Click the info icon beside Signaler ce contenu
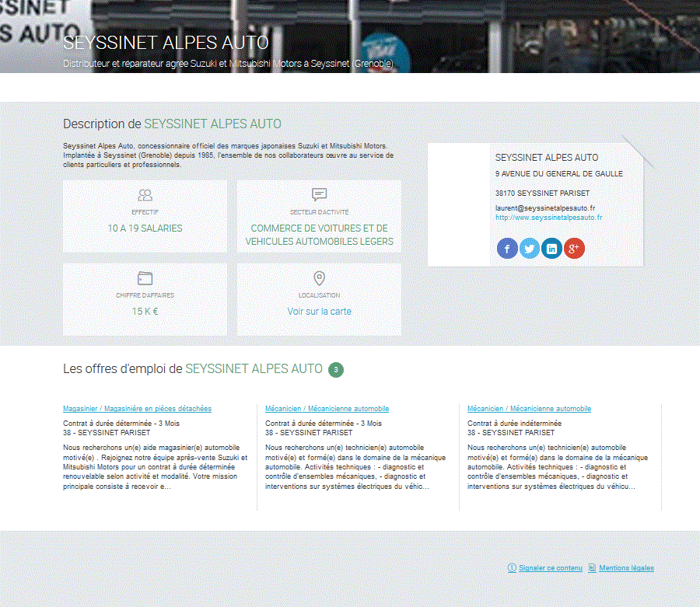Image resolution: width=700 pixels, height=607 pixels. tap(512, 568)
